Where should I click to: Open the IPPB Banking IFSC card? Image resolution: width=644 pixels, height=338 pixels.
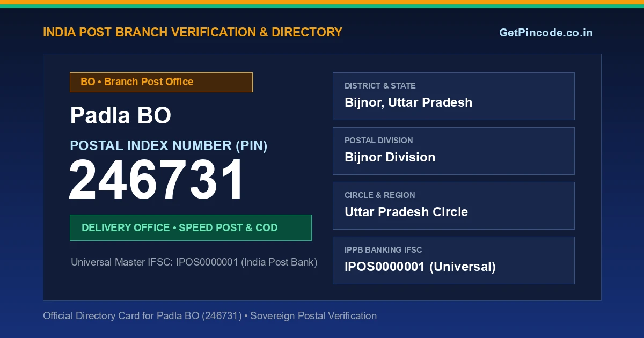point(453,260)
